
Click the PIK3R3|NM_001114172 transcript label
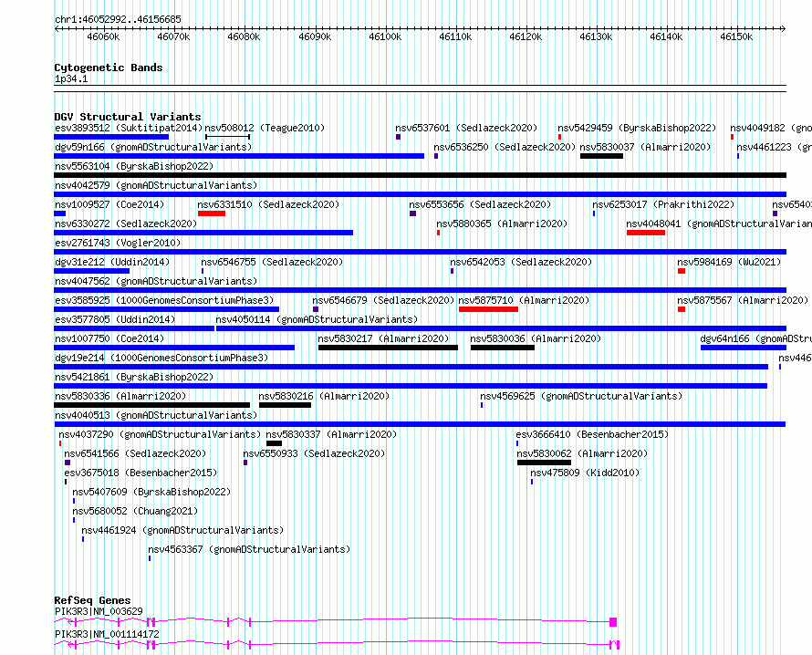point(107,634)
